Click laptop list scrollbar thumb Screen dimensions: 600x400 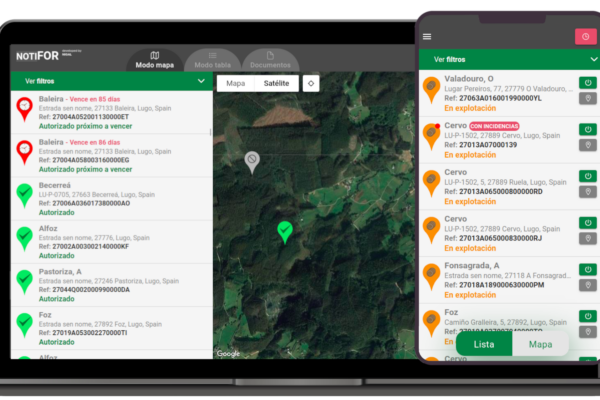click(210, 132)
